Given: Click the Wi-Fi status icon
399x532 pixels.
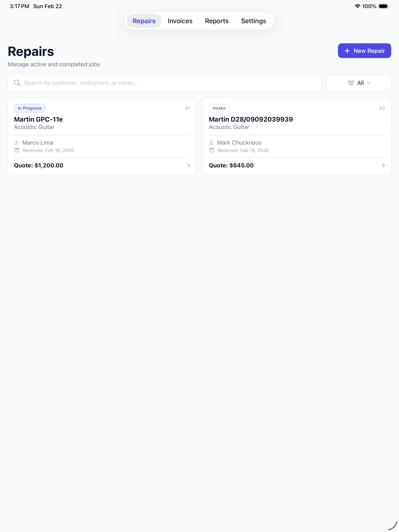Looking at the screenshot, I should (x=358, y=6).
